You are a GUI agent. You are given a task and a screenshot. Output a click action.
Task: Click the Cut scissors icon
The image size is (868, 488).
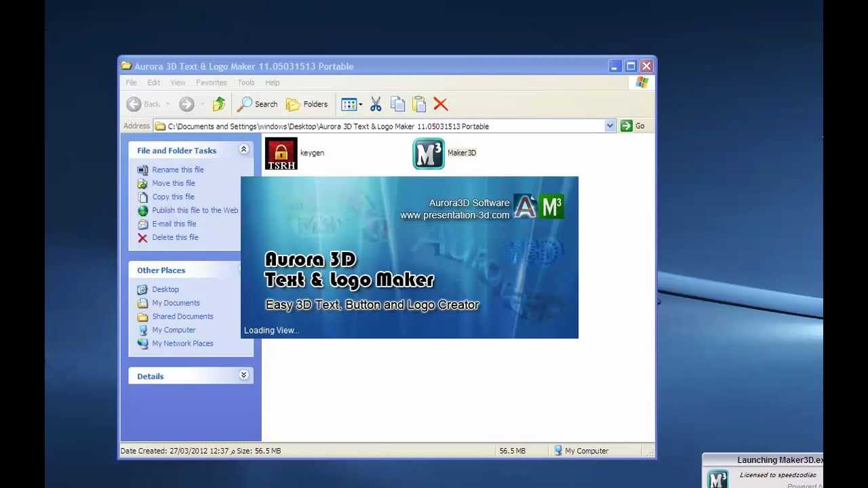tap(376, 104)
